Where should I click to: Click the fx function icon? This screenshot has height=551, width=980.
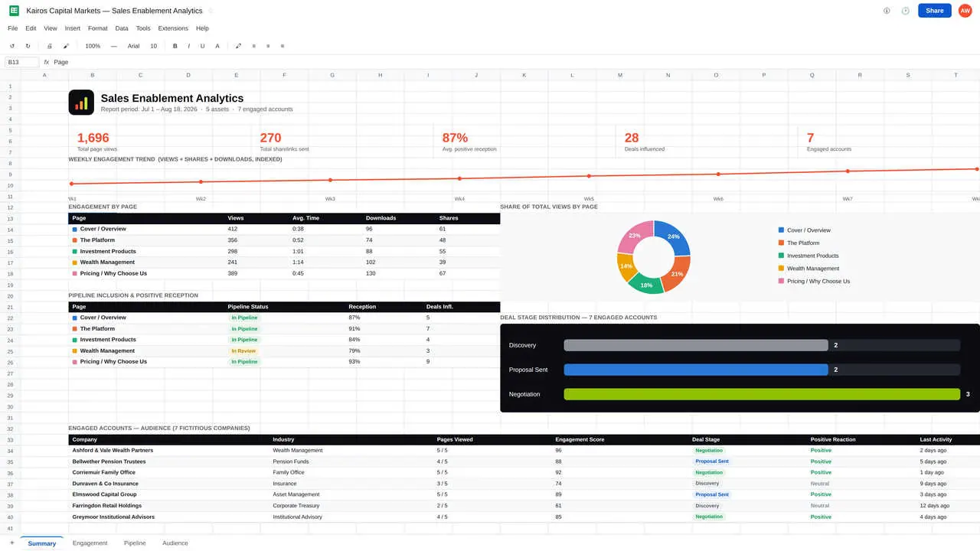[x=47, y=62]
